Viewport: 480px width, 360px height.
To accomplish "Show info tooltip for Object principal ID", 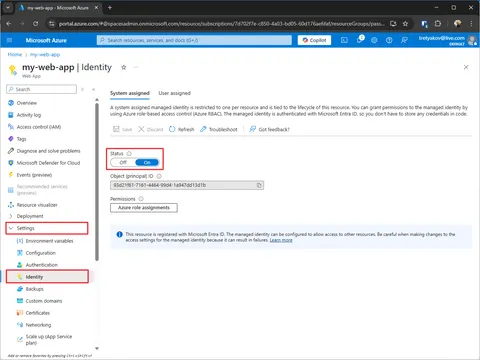I will pos(159,176).
